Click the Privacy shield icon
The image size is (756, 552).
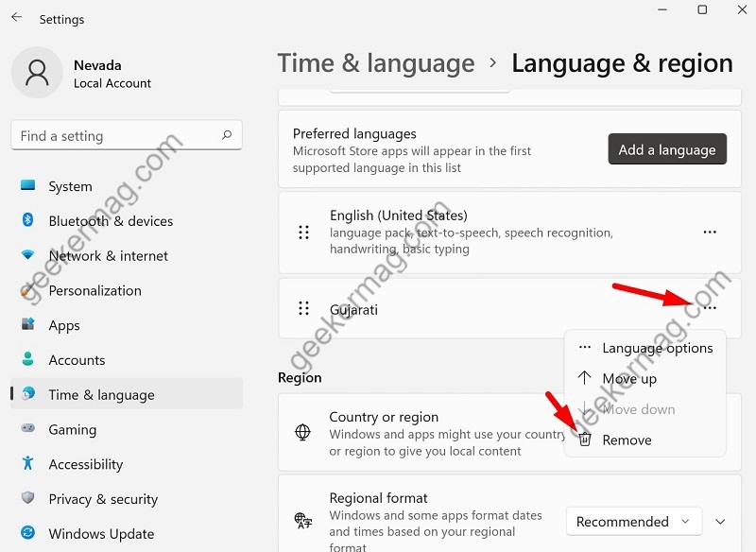[28, 497]
